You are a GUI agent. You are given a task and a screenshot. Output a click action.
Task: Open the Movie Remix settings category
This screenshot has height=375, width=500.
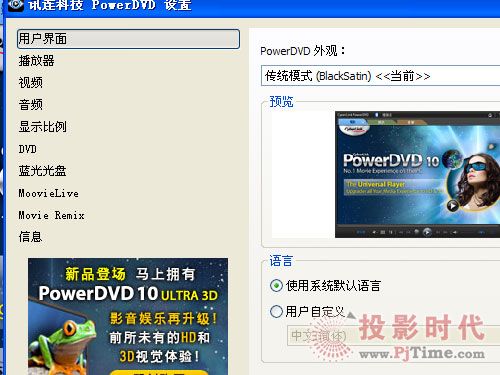[52, 215]
